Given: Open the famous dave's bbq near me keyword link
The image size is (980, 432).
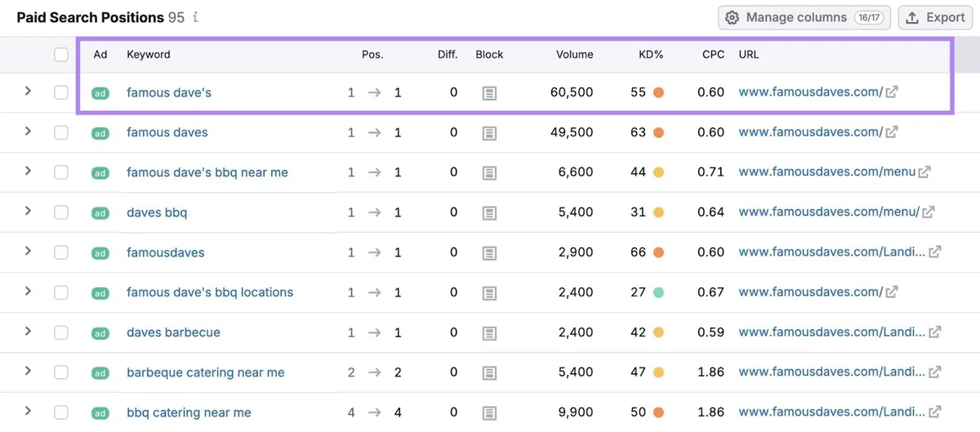Looking at the screenshot, I should click(x=207, y=172).
